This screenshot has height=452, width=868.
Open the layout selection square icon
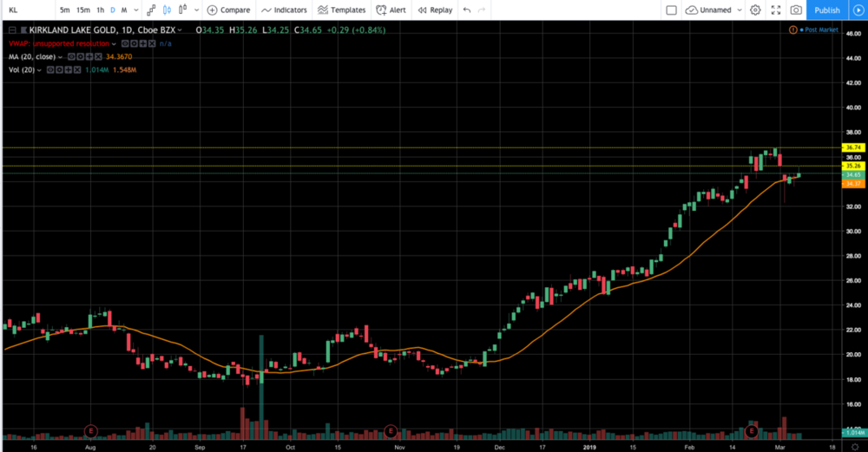[x=671, y=10]
